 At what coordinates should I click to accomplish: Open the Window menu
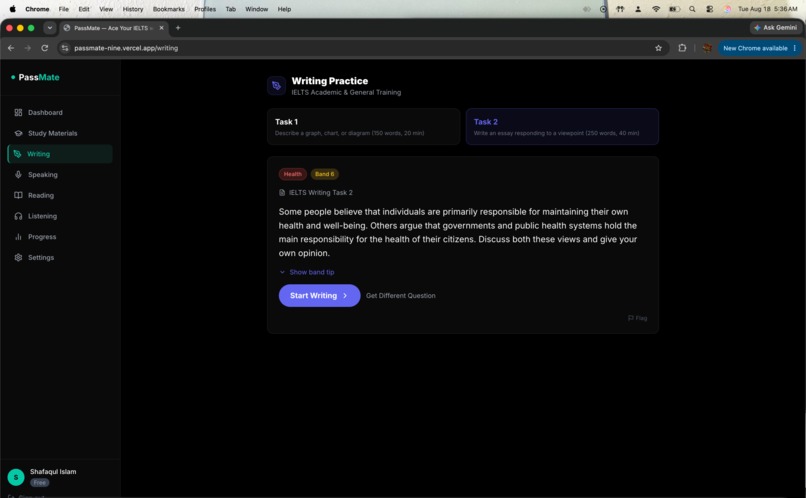pyautogui.click(x=257, y=9)
